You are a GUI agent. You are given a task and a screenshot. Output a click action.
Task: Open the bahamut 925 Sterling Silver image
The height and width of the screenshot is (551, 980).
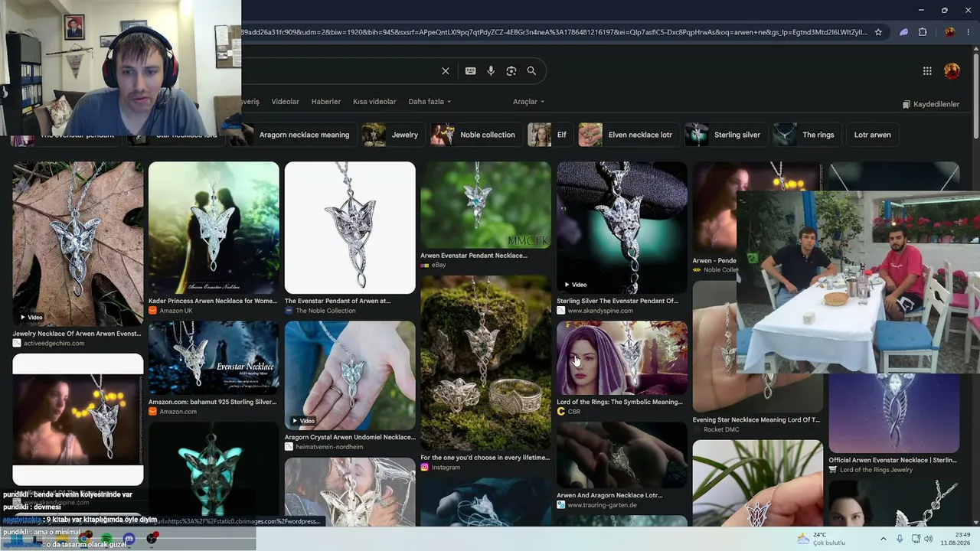(x=214, y=357)
